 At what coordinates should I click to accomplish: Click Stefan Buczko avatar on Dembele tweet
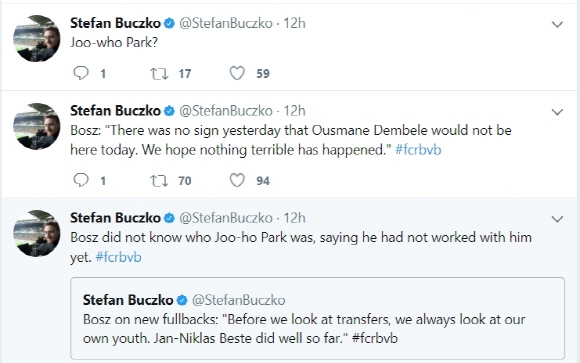click(x=37, y=126)
